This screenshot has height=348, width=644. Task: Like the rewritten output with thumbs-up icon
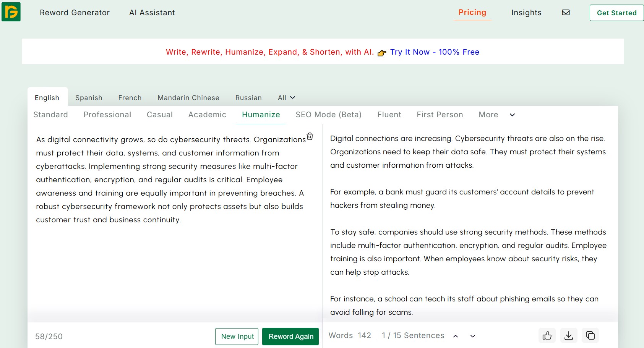[x=547, y=335]
